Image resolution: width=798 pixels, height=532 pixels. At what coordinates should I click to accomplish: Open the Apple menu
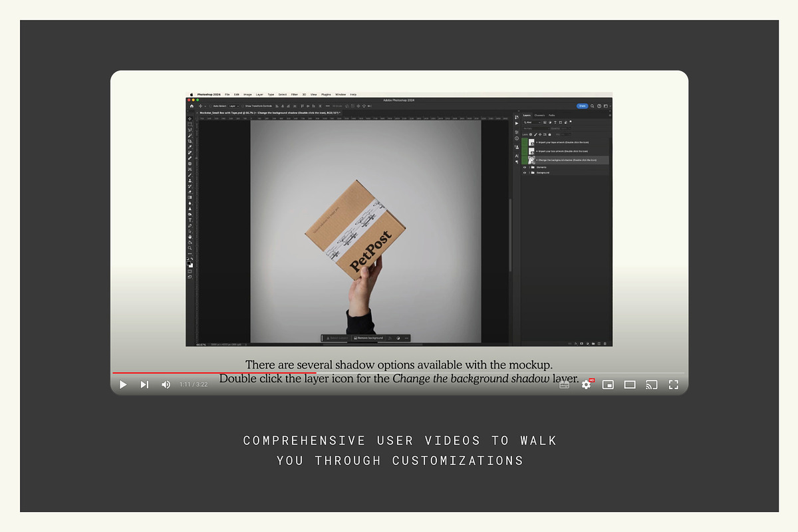[192, 94]
